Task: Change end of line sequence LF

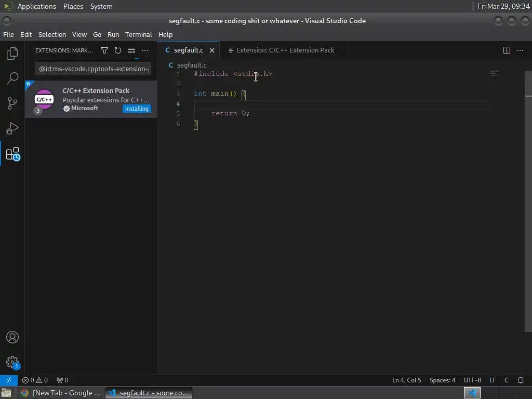Action: (x=493, y=380)
